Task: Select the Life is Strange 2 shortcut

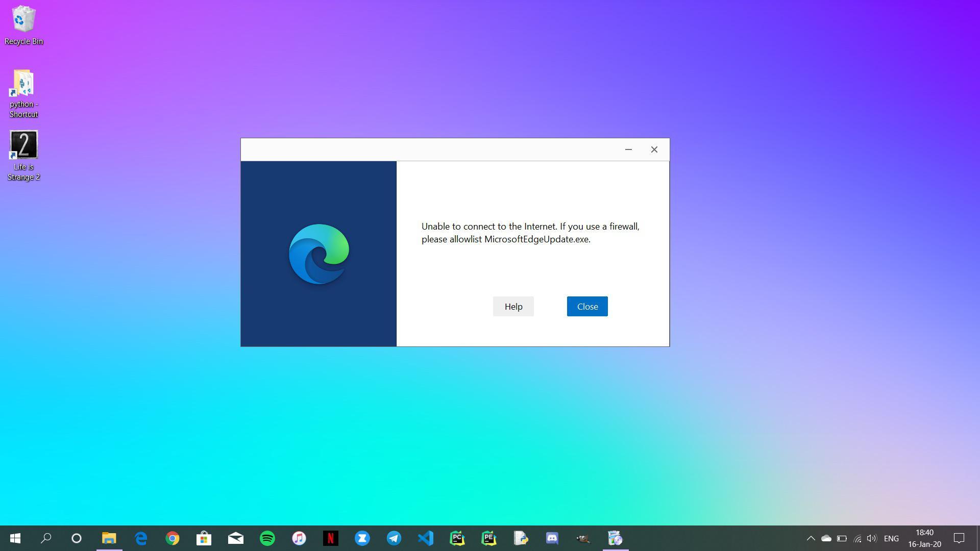Action: [23, 156]
